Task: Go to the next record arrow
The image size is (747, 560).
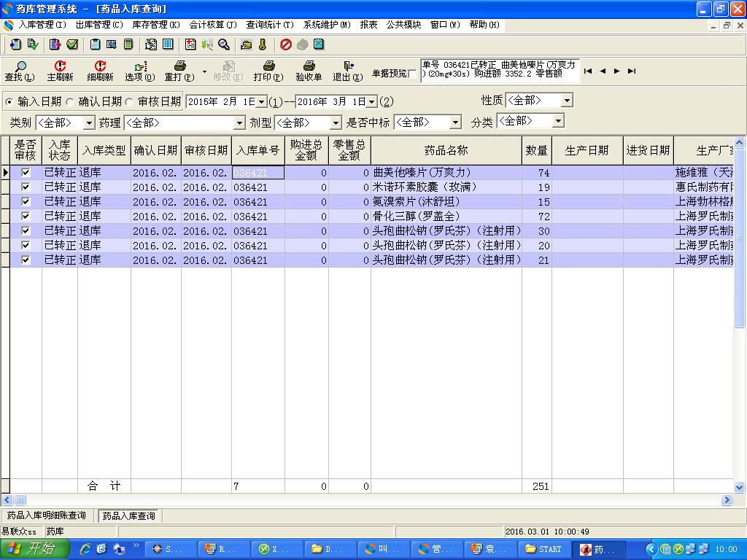Action: 617,71
